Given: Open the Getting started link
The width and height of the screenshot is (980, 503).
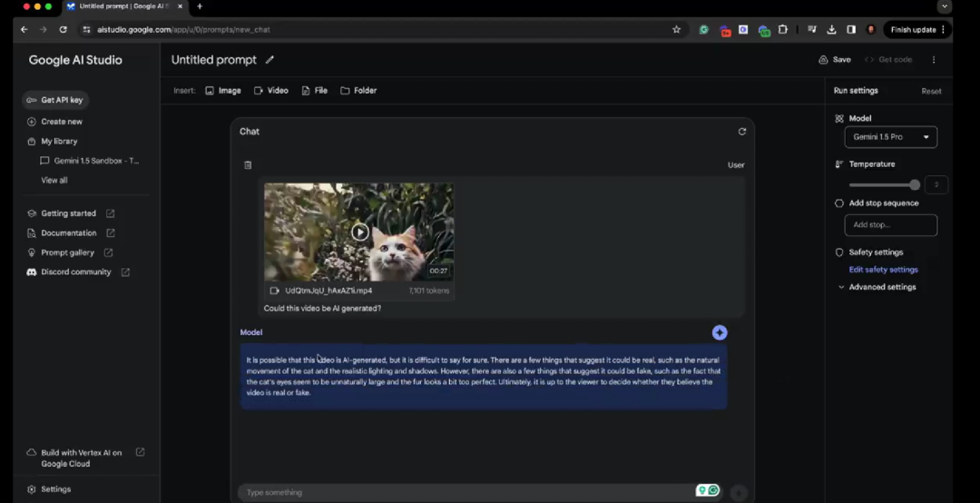Looking at the screenshot, I should click(71, 213).
